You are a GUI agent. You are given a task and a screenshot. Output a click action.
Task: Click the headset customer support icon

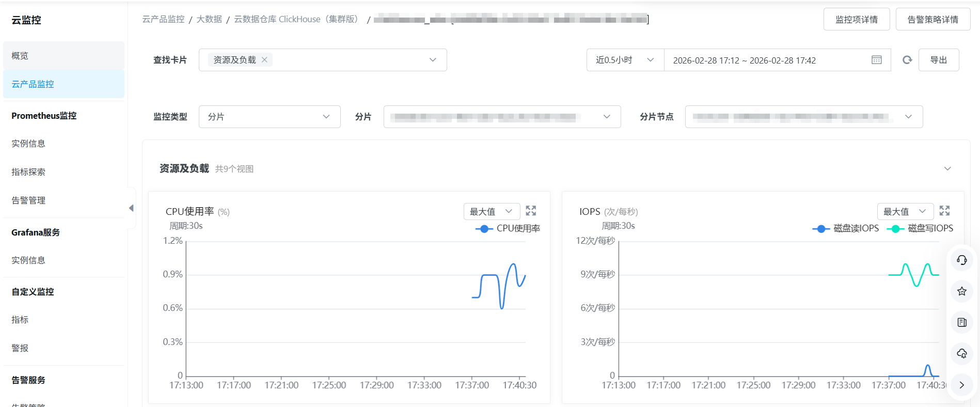[x=961, y=260]
